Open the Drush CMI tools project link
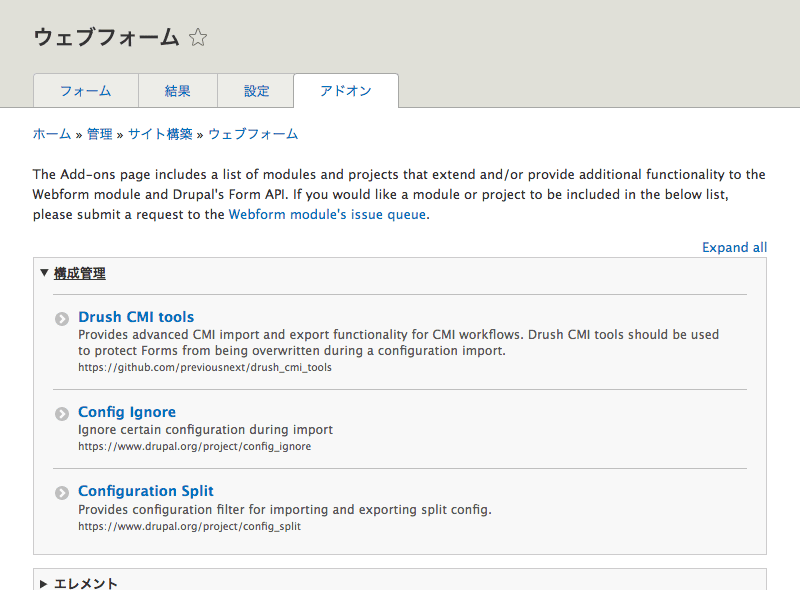The image size is (800, 590). point(136,317)
